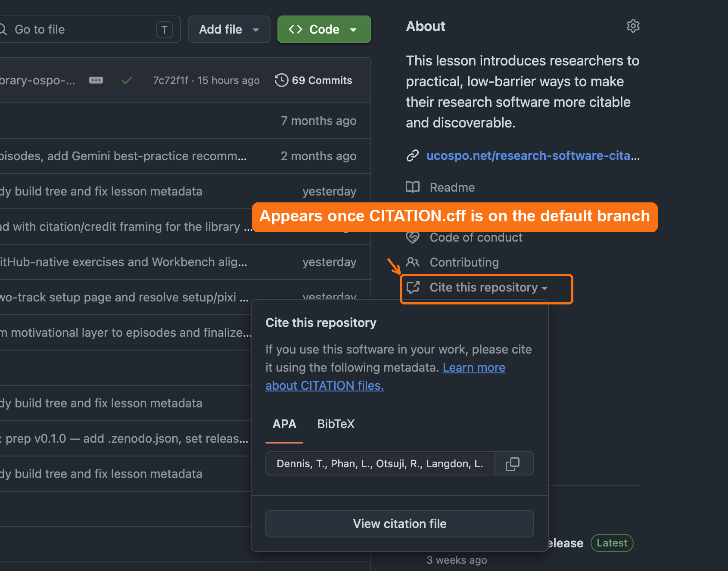Click the Contributing people icon

coord(413,262)
